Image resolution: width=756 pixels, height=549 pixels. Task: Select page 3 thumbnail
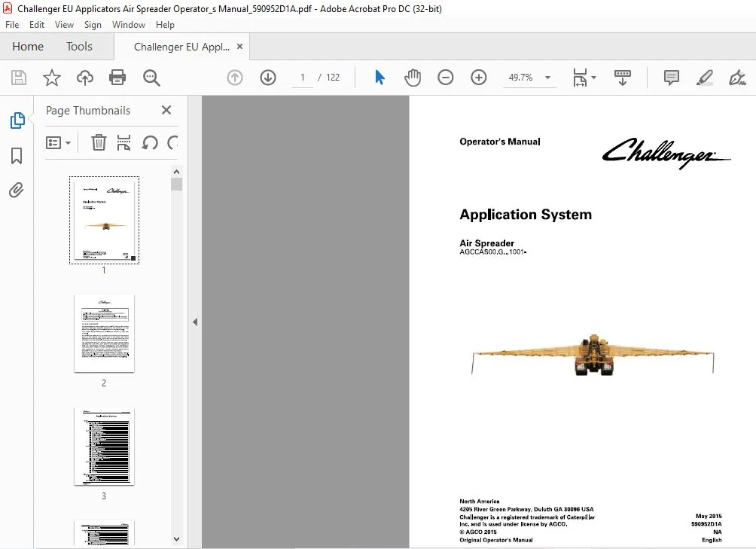point(104,447)
